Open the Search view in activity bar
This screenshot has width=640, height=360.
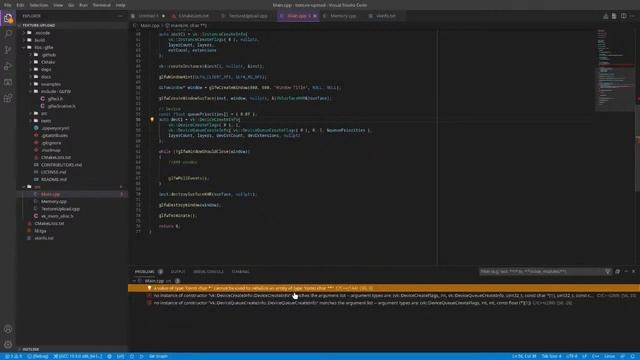click(8, 34)
